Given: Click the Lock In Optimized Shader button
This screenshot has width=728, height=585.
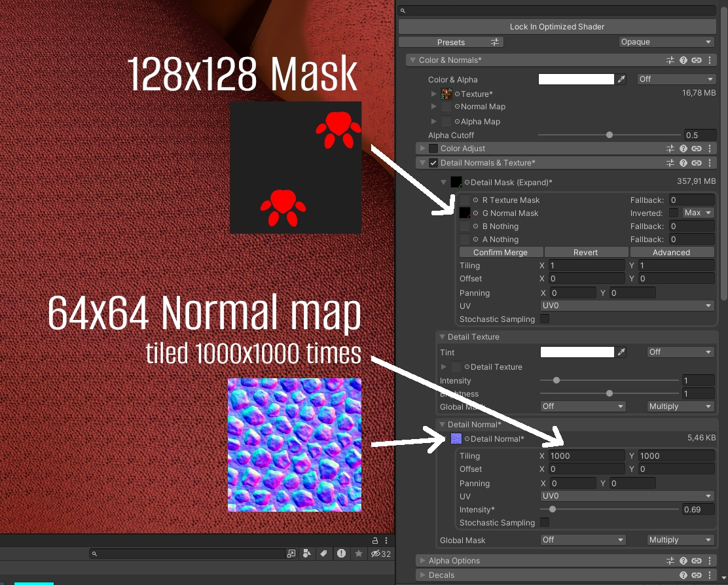Looking at the screenshot, I should pyautogui.click(x=556, y=27).
